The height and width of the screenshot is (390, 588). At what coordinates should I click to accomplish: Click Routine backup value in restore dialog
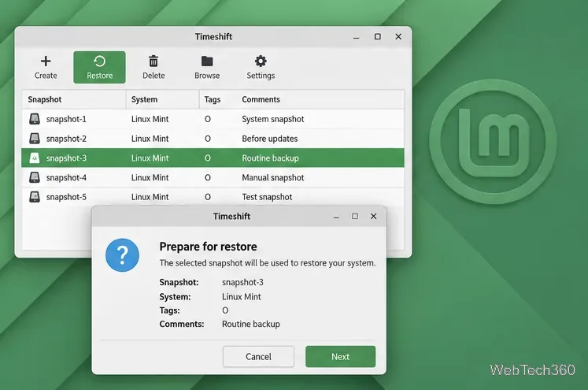(x=251, y=324)
